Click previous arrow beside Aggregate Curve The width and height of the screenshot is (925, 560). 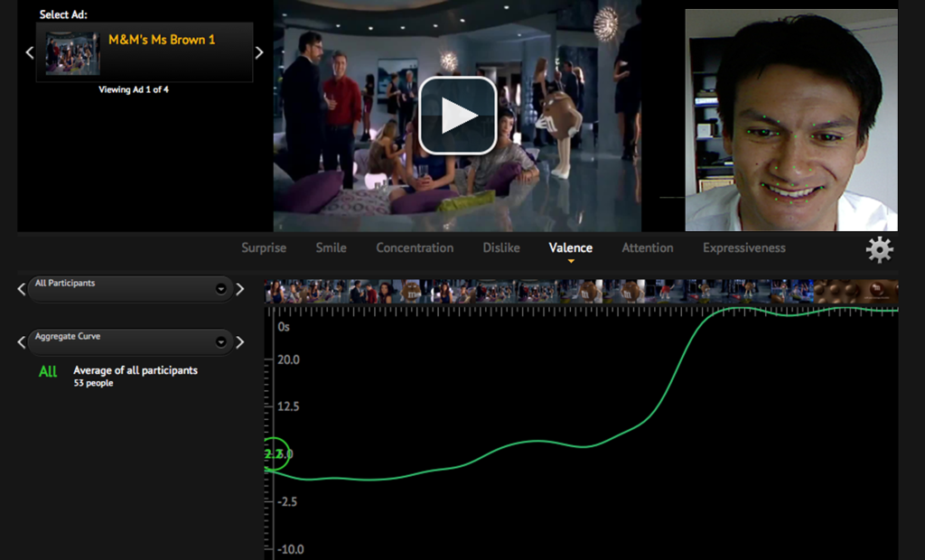(22, 342)
